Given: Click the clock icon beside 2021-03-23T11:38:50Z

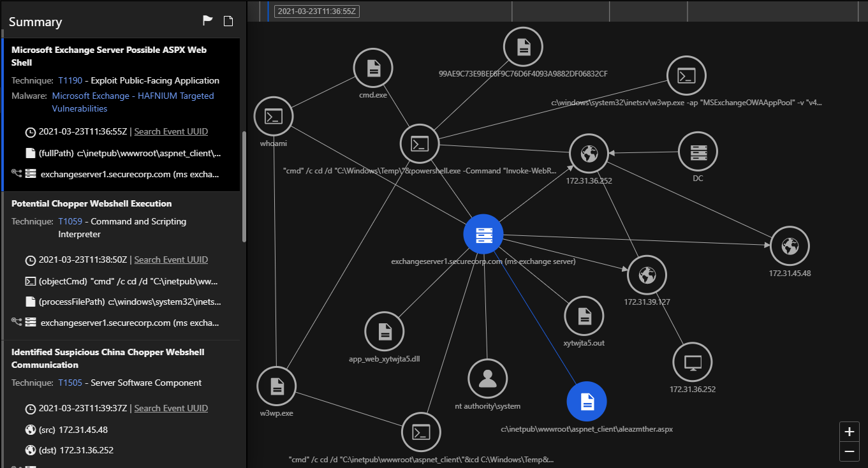Looking at the screenshot, I should [x=30, y=260].
